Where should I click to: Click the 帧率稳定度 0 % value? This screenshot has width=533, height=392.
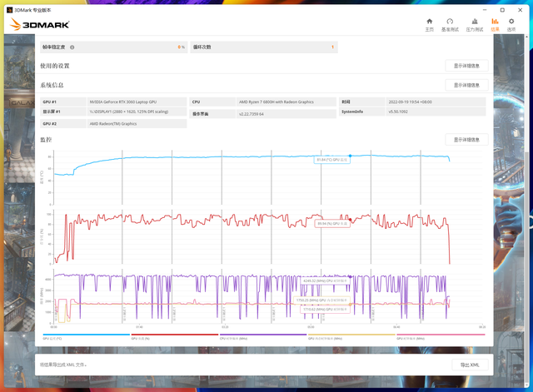182,47
